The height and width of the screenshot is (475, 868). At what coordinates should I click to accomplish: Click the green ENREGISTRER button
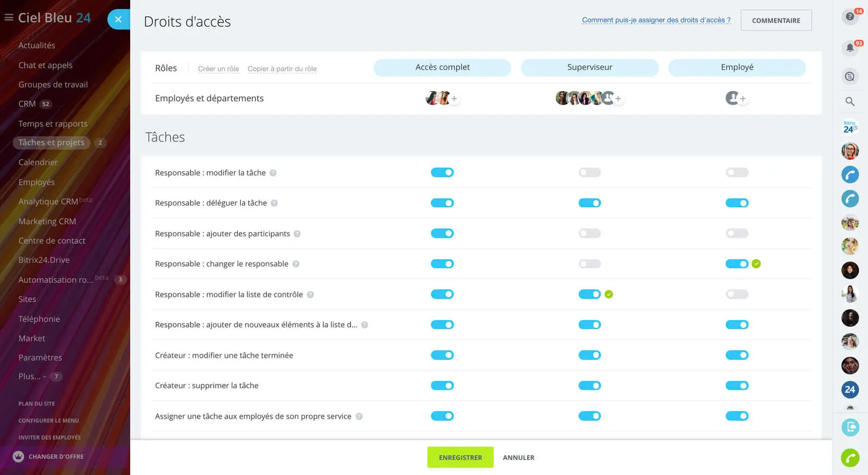[460, 457]
